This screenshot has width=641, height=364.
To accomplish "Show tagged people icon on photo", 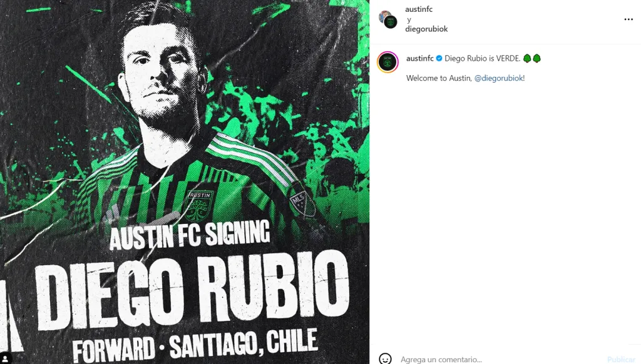I will [5, 359].
